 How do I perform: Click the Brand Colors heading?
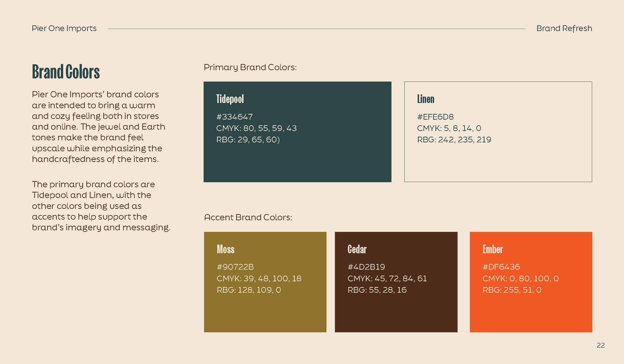pos(66,72)
